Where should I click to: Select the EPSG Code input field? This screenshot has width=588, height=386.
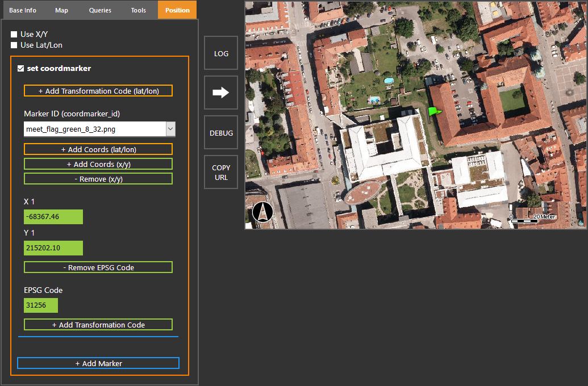(40, 305)
